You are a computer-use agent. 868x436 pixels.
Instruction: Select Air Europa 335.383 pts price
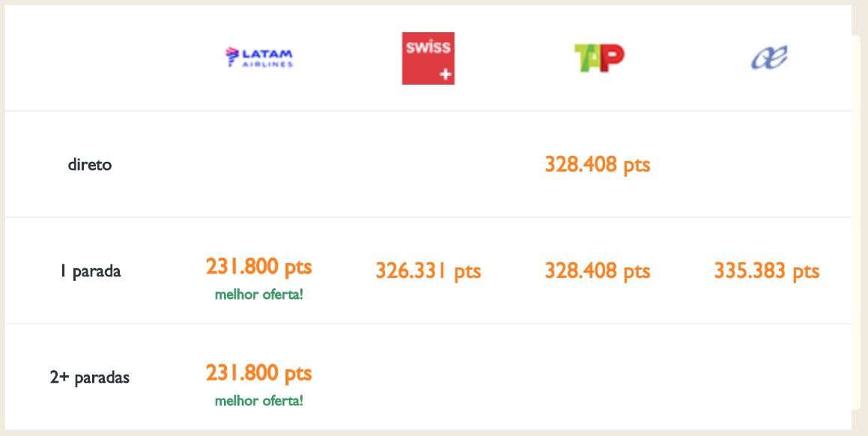tap(767, 271)
